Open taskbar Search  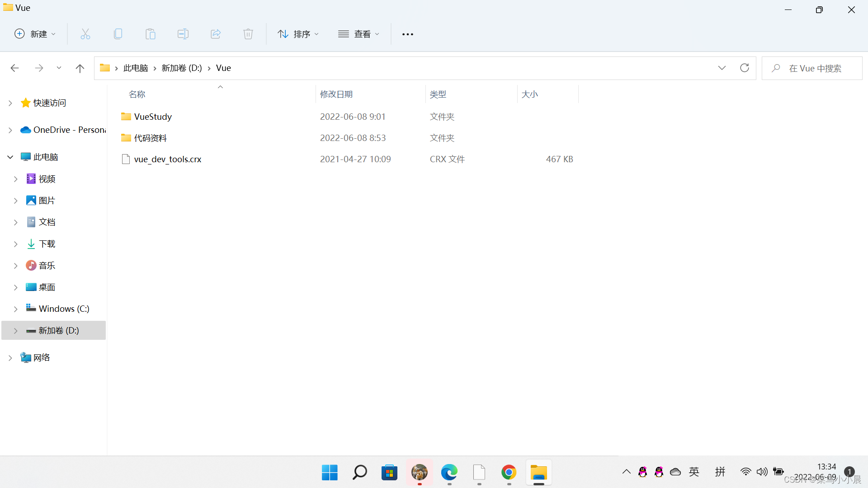(x=359, y=473)
